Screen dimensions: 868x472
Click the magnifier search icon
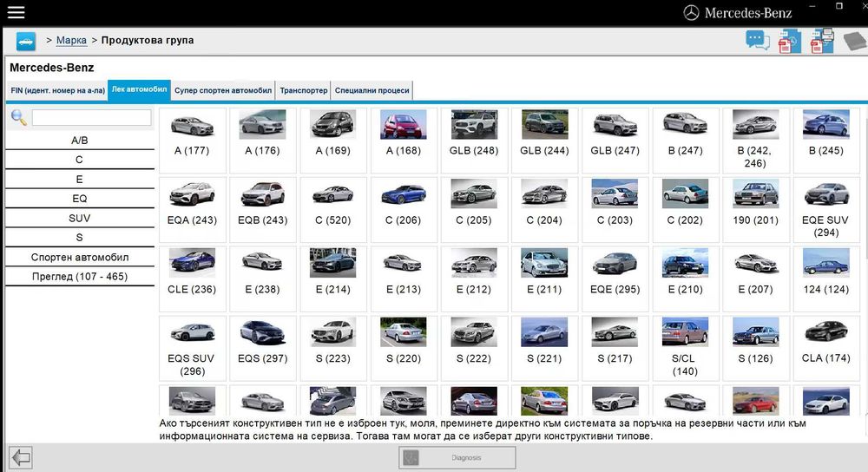click(19, 117)
